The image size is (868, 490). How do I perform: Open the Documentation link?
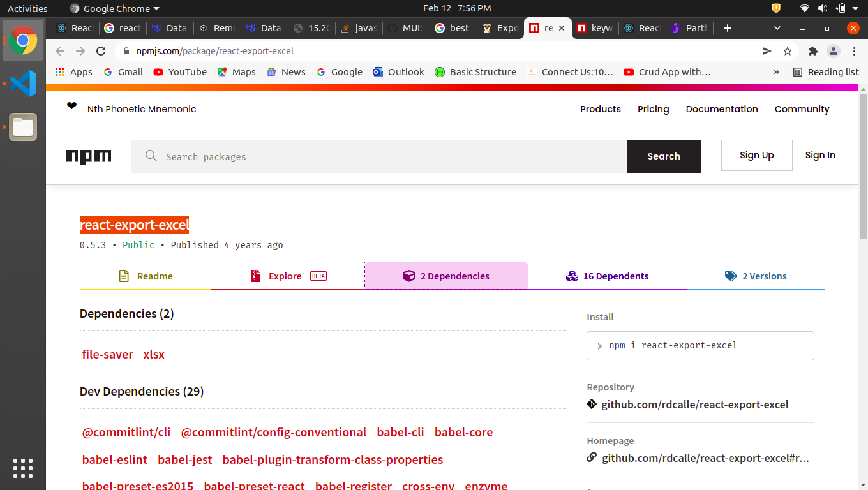(722, 109)
